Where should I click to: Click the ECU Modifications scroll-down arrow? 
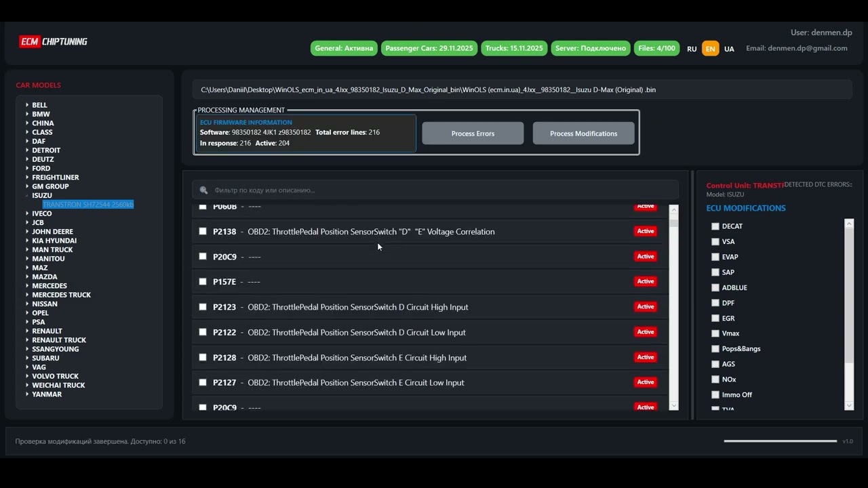(849, 405)
